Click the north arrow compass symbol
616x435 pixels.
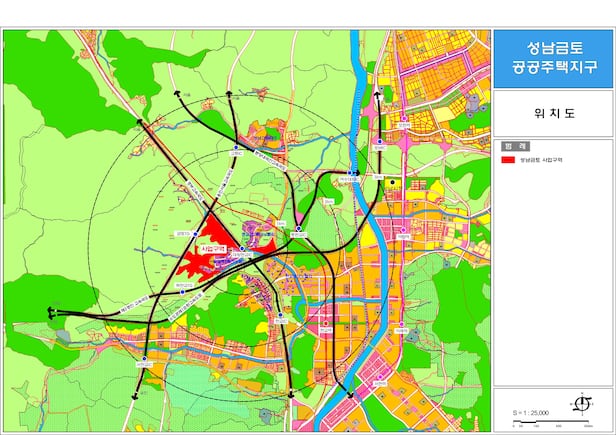[581, 403]
